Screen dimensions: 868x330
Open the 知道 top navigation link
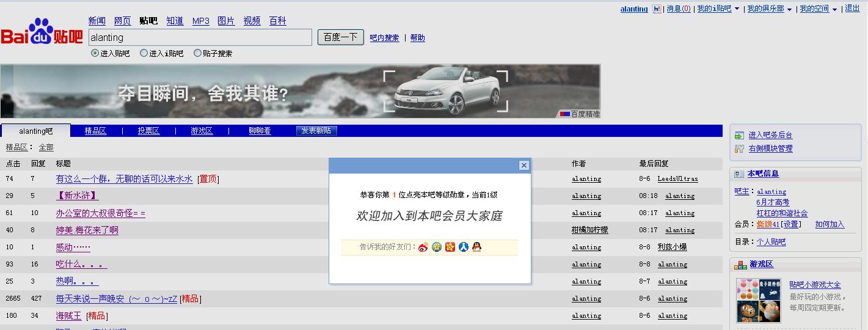click(175, 21)
